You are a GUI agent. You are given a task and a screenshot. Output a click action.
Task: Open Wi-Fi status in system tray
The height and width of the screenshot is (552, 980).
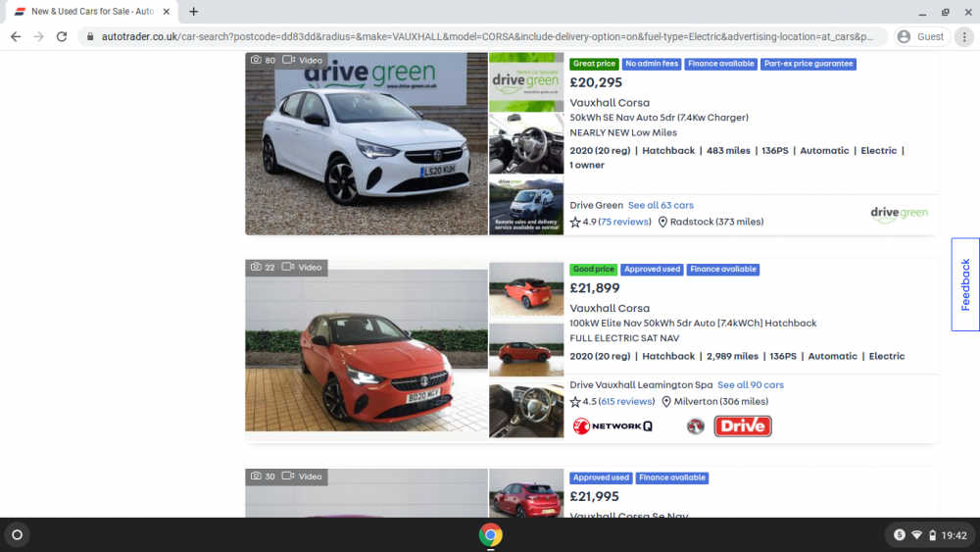coord(917,535)
